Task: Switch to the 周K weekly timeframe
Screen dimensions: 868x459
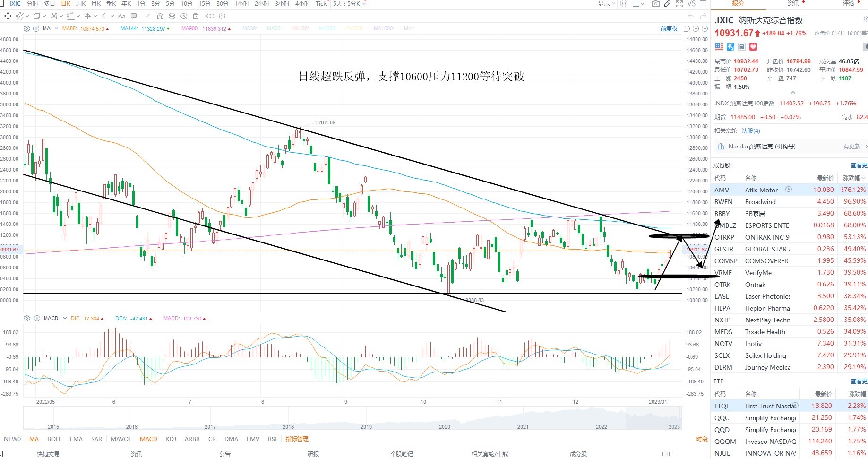Action: tap(81, 4)
